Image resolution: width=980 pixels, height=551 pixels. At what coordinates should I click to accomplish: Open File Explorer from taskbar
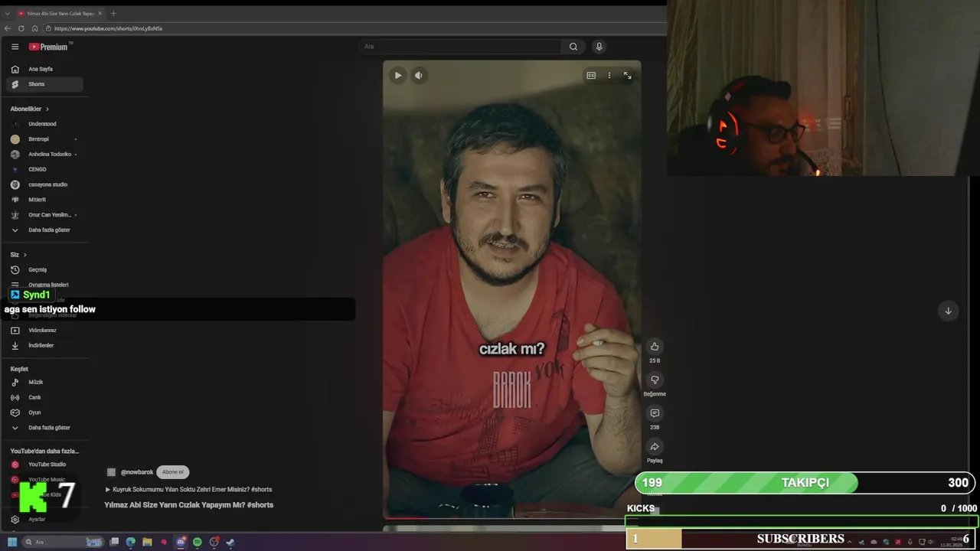[147, 542]
